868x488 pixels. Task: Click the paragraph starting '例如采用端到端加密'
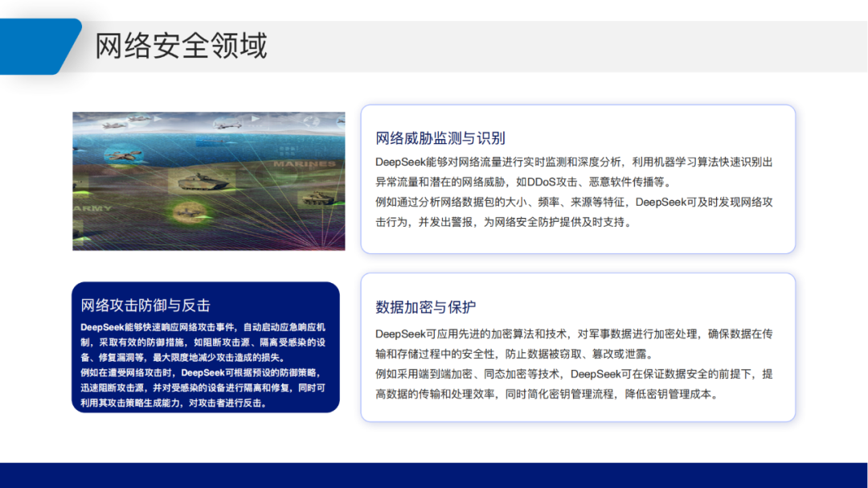(x=574, y=383)
